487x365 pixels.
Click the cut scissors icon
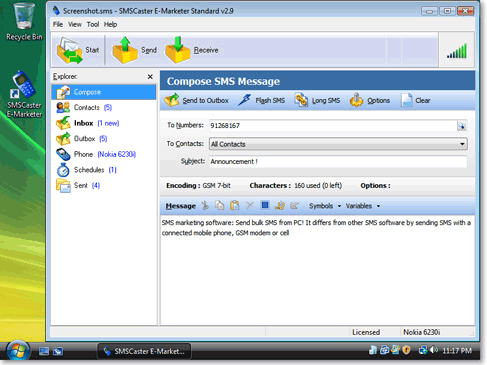205,206
